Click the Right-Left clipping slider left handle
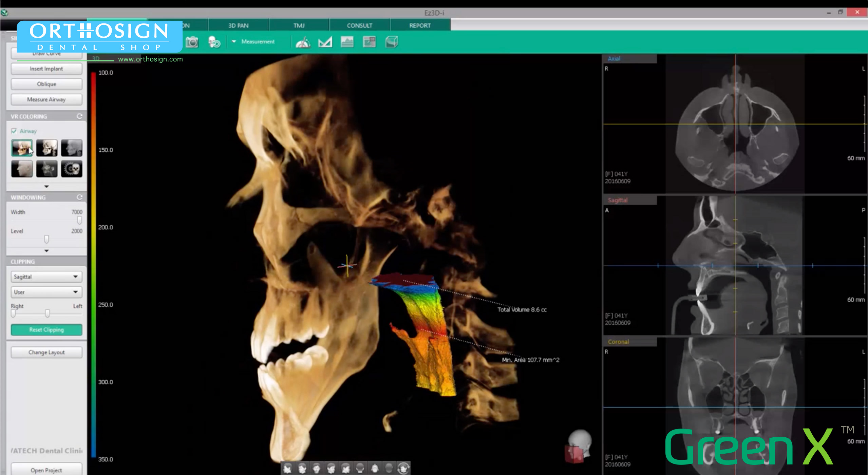This screenshot has height=475, width=868. (13, 313)
